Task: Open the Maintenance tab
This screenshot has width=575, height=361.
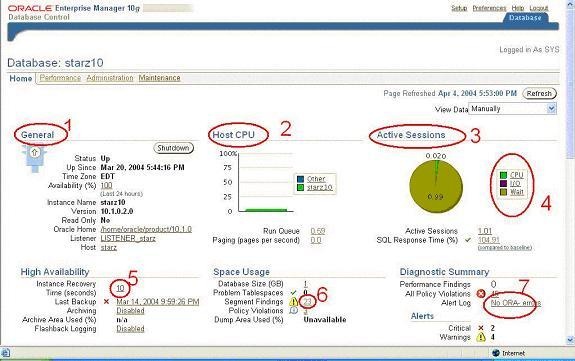Action: (x=160, y=78)
